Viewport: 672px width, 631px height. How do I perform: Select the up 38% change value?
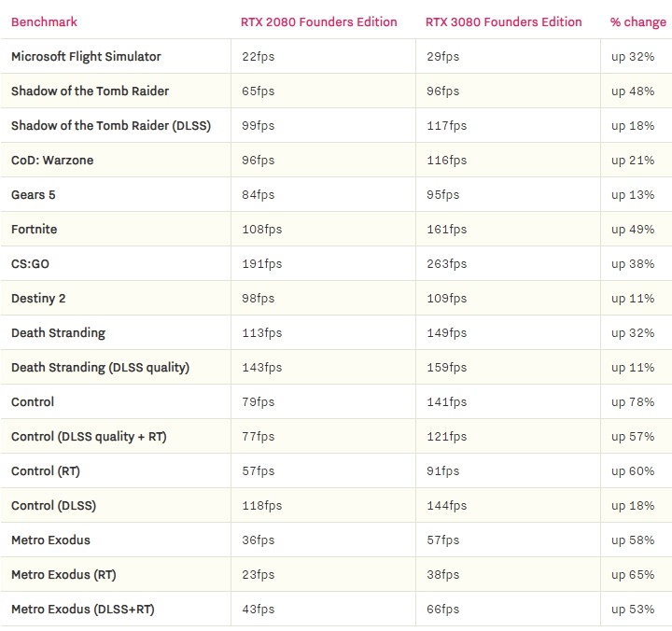pos(633,263)
